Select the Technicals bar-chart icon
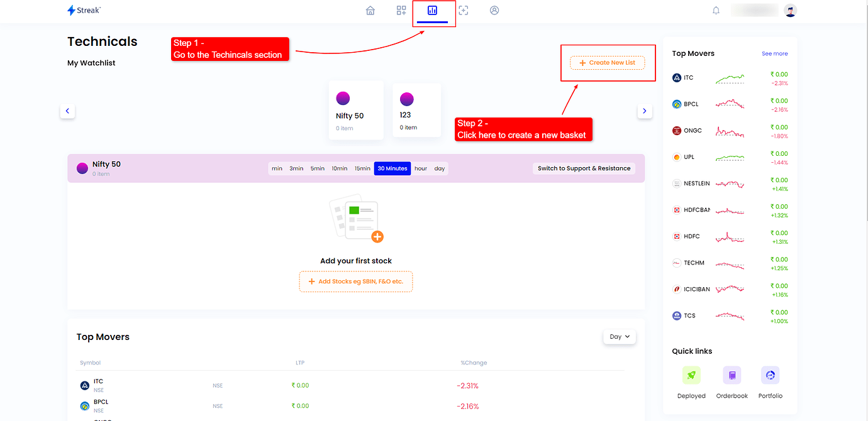The width and height of the screenshot is (868, 421). pyautogui.click(x=433, y=10)
